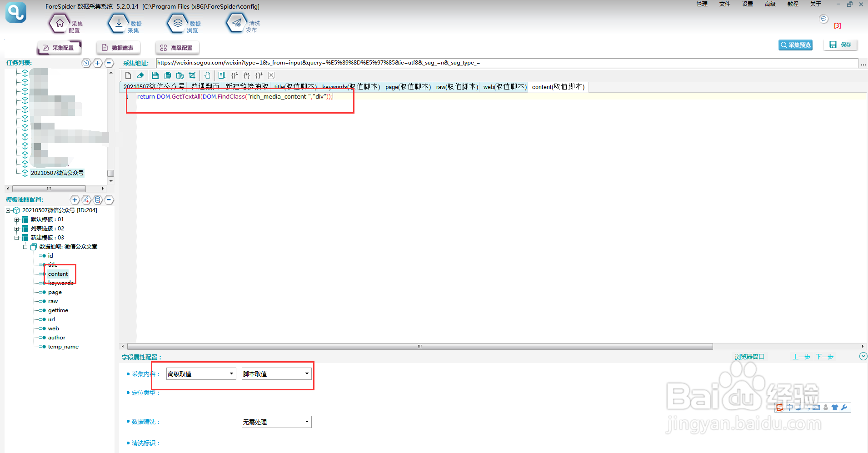Switch to the 采集配置 sub-tab
Viewport: 868px width, 453px height.
click(x=59, y=48)
